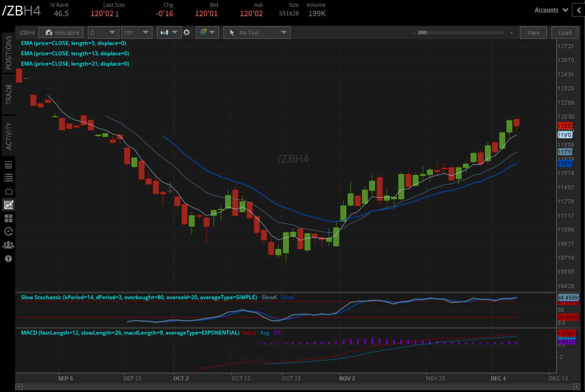
Task: Click the Indicators button
Action: coord(61,33)
